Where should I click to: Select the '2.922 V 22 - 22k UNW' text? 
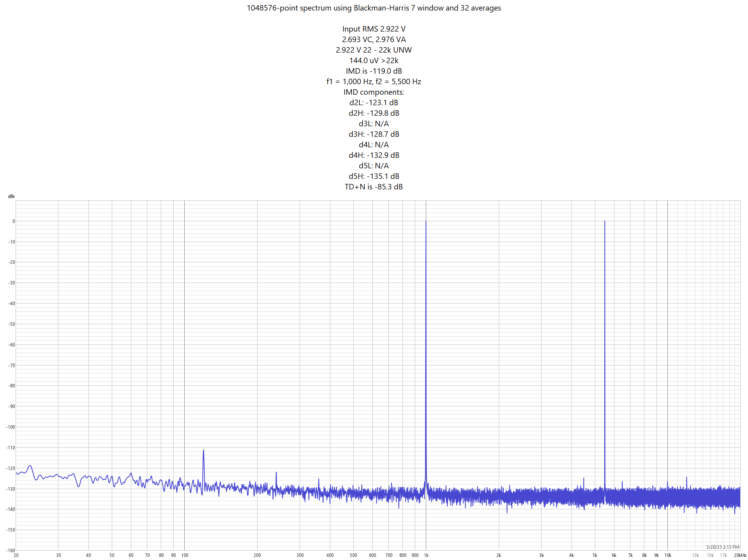[374, 50]
